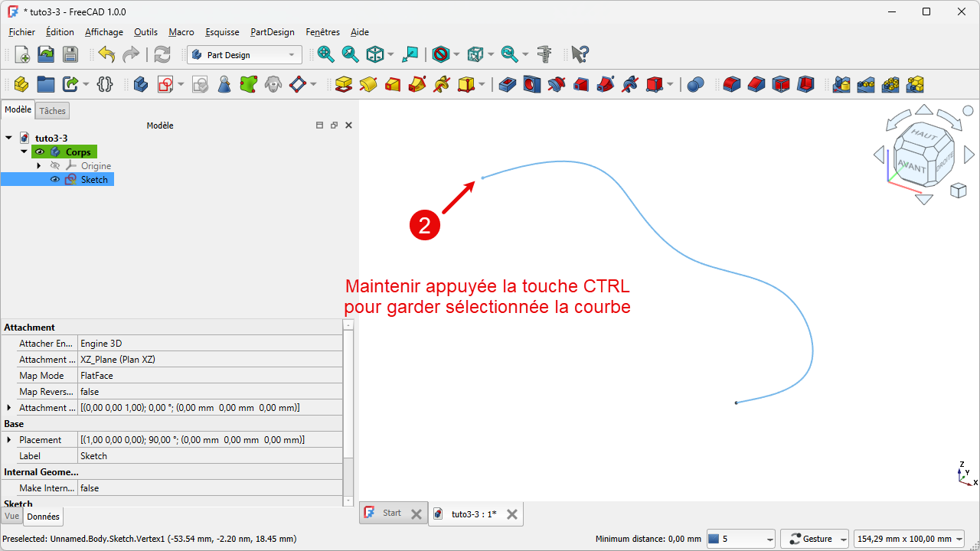Toggle visibility eye of Sketch
Image resolution: width=980 pixels, height=551 pixels.
click(x=55, y=180)
